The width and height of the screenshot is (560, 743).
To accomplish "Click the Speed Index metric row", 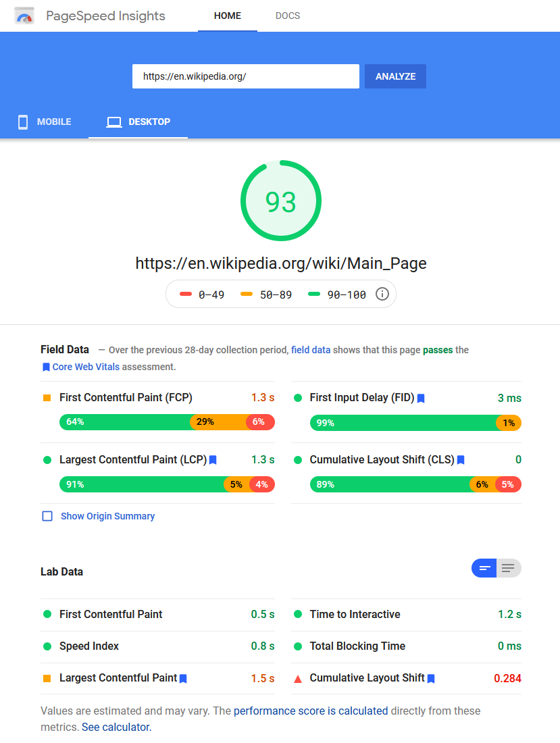I will (x=158, y=646).
